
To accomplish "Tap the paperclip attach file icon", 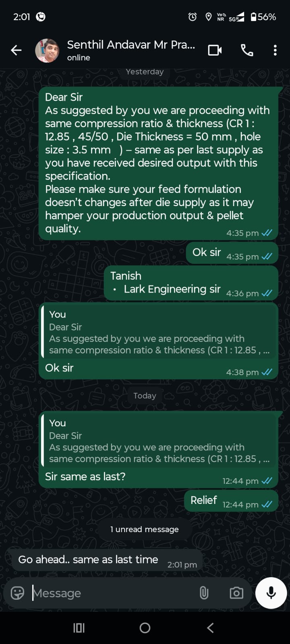I will point(204,593).
